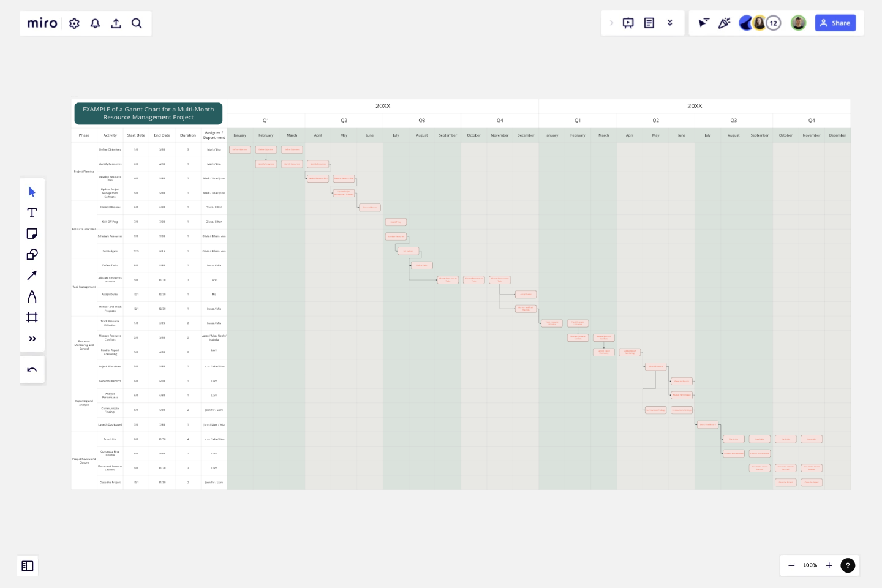Open board search
Image resolution: width=882 pixels, height=588 pixels.
coord(137,23)
